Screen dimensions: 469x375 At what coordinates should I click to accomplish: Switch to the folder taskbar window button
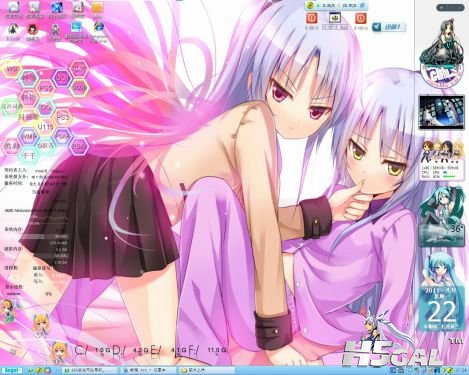[207, 370]
